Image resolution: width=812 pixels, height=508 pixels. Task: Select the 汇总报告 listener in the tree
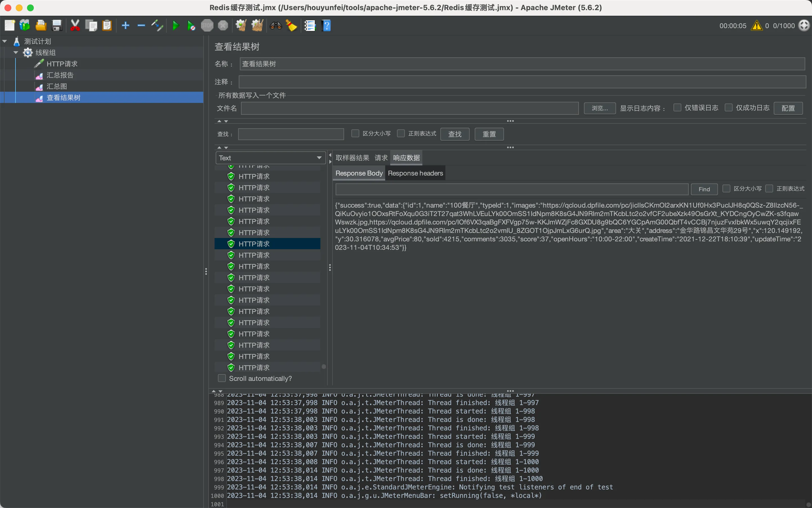60,75
